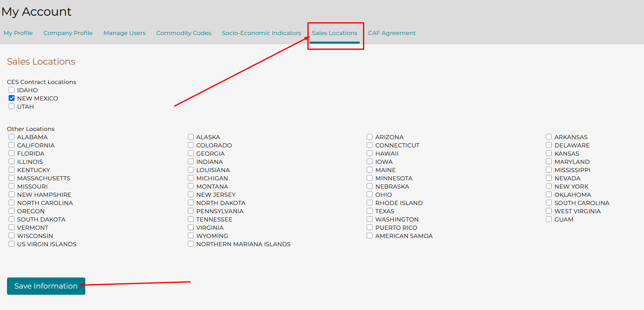This screenshot has width=644, height=310.
Task: Check the ARIZONA checkbox
Action: tap(370, 137)
